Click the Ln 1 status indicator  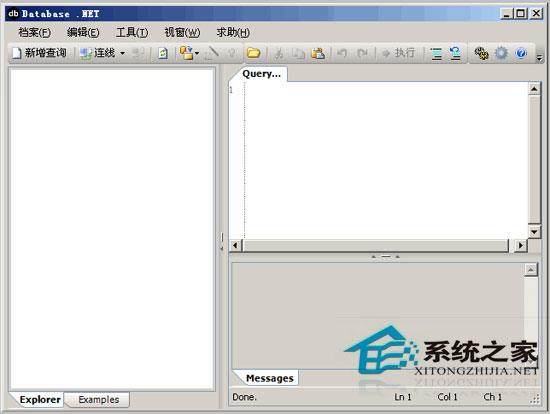[x=402, y=397]
